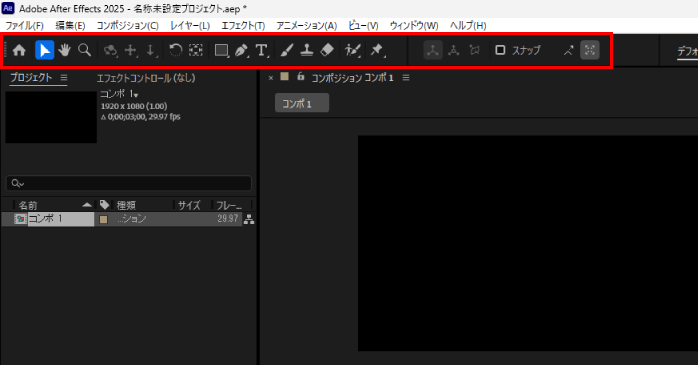Select the Roto Brush tool
The height and width of the screenshot is (365, 698).
coord(353,50)
